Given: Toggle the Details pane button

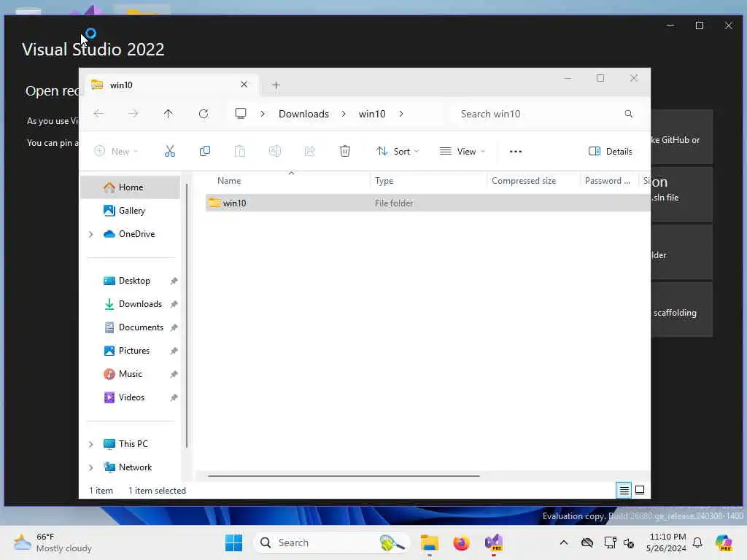Looking at the screenshot, I should click(611, 152).
